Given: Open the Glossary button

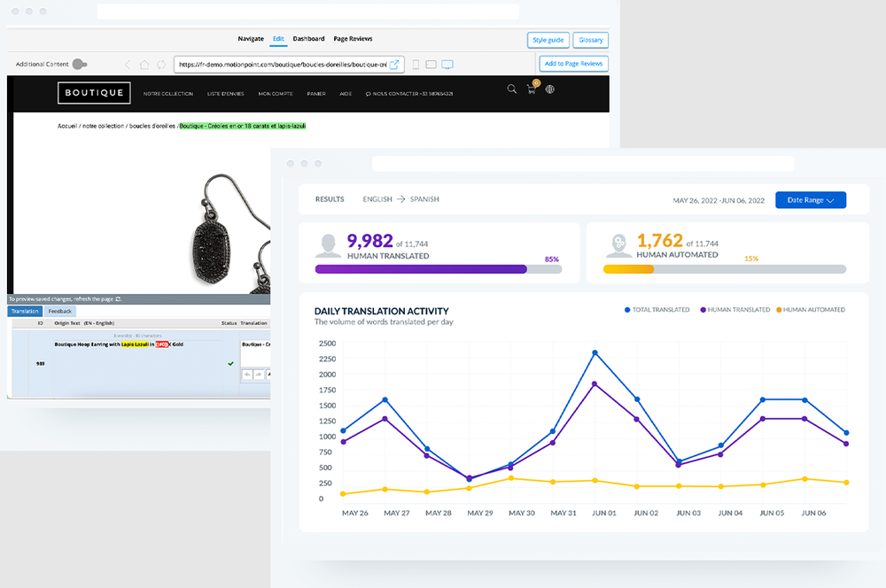Looking at the screenshot, I should (590, 40).
